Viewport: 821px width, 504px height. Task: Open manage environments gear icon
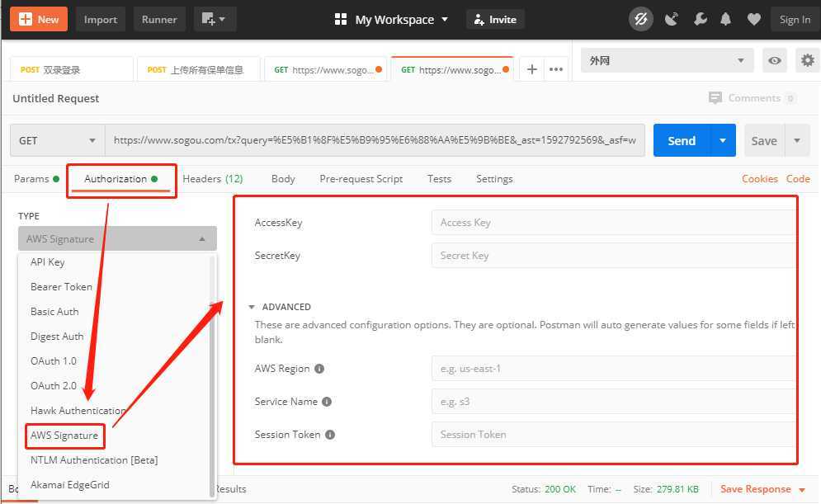click(808, 61)
